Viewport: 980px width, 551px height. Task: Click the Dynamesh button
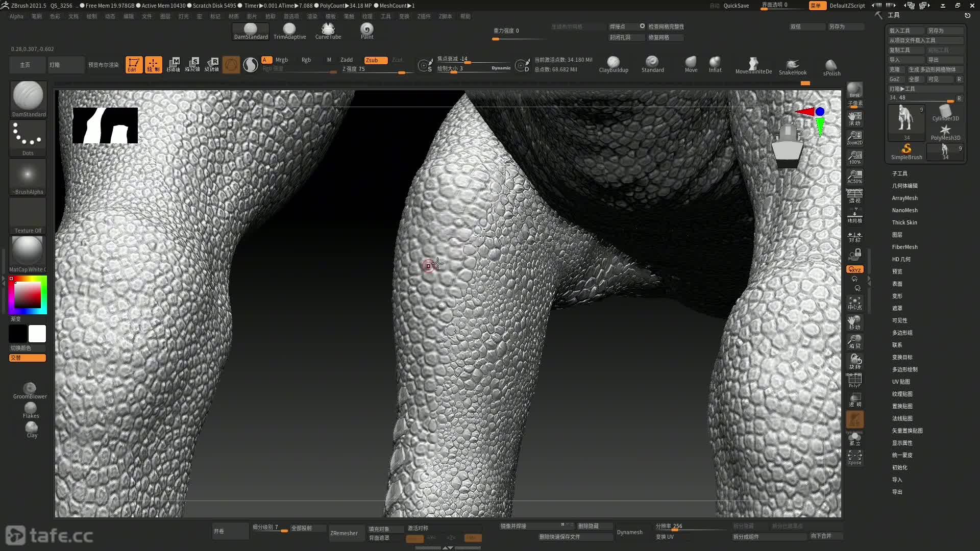tap(629, 532)
